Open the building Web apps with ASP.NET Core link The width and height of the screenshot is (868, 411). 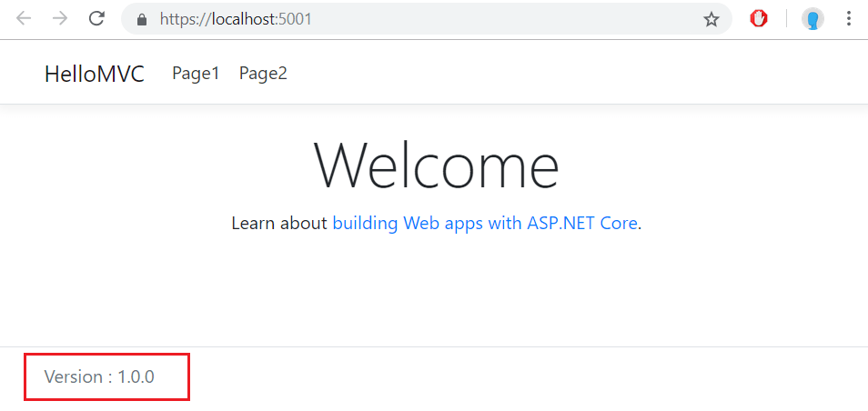[485, 224]
